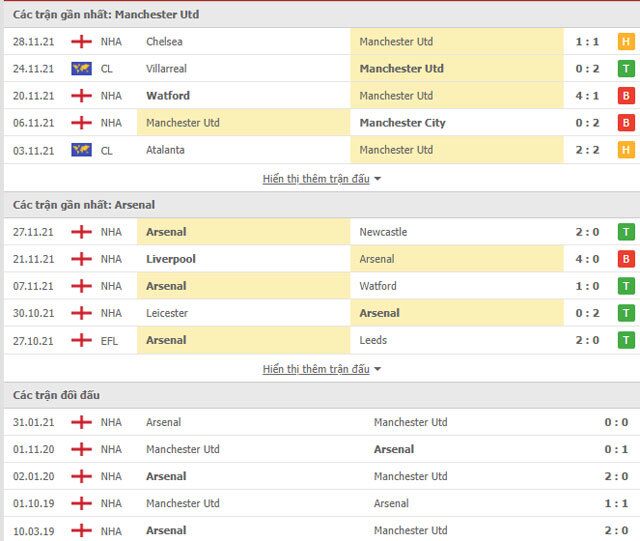Open Villarreal team link
This screenshot has height=541, width=640.
[x=166, y=69]
